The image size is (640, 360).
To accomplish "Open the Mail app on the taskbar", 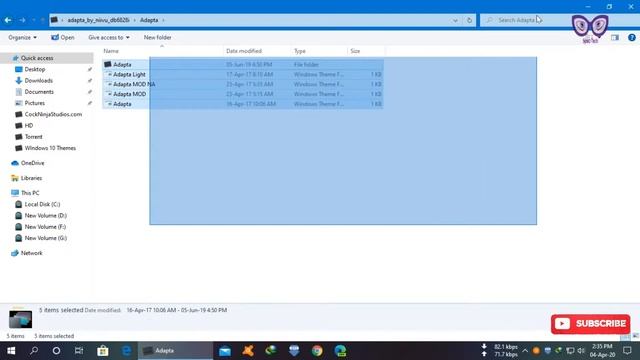I will (225, 351).
